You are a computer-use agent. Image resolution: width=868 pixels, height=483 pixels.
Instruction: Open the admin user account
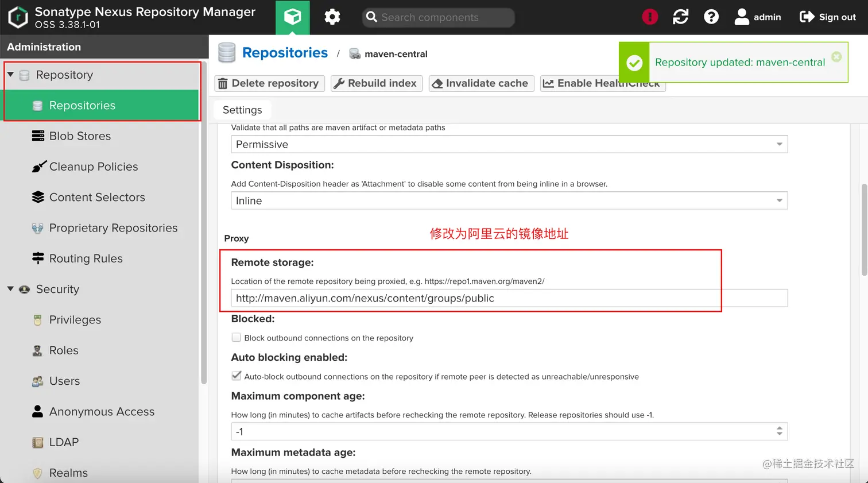758,17
